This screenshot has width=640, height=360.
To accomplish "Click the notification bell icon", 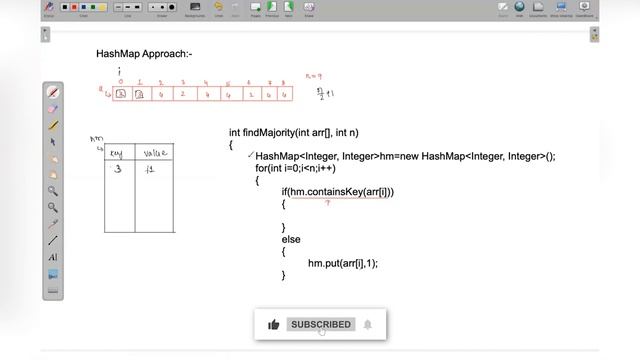I will pos(368,324).
